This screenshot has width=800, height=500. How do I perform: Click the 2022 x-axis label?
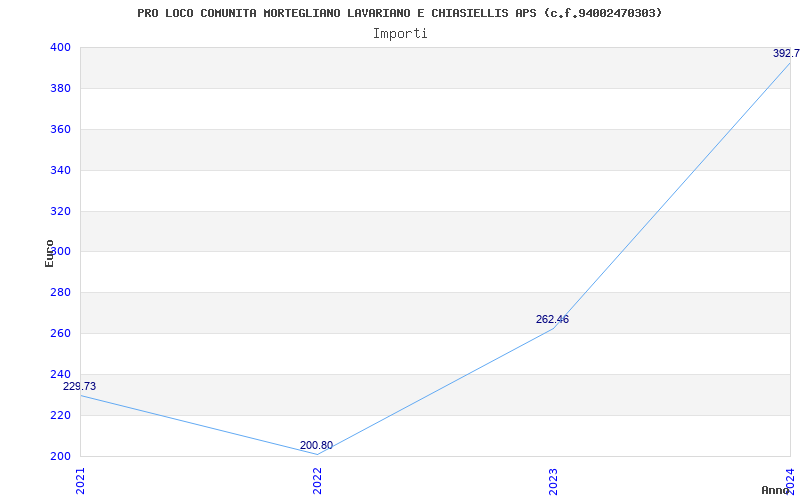pyautogui.click(x=317, y=481)
